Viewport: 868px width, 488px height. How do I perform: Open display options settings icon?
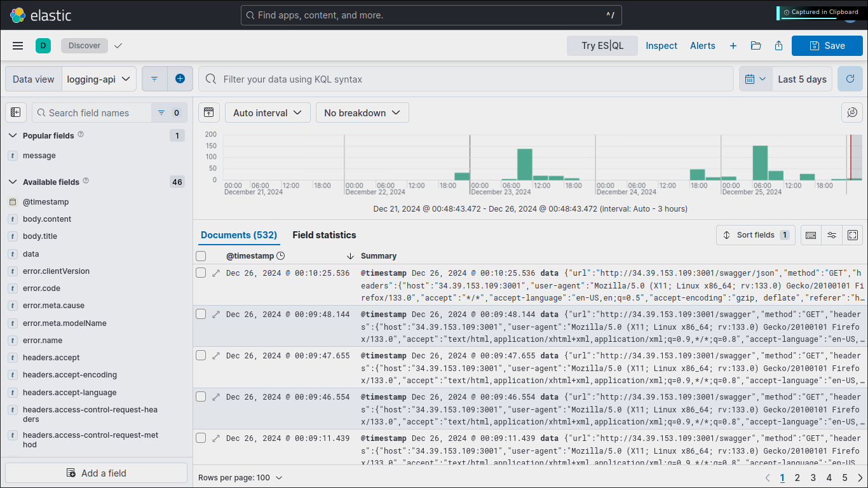tap(832, 235)
